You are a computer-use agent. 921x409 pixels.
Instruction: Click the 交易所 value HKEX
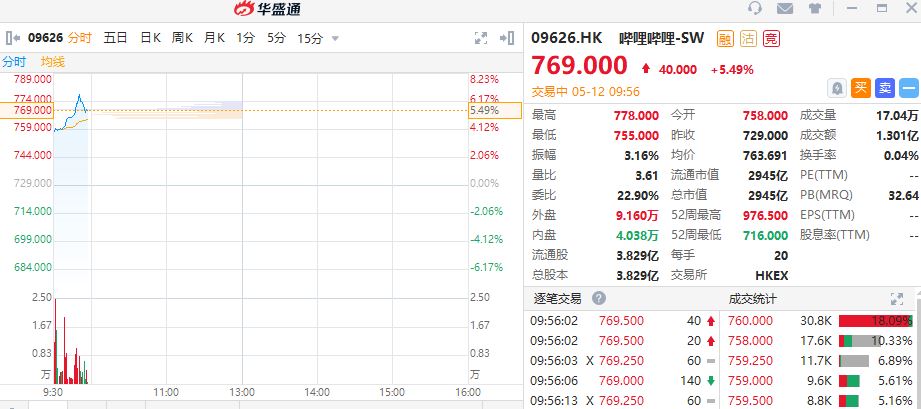[771, 275]
